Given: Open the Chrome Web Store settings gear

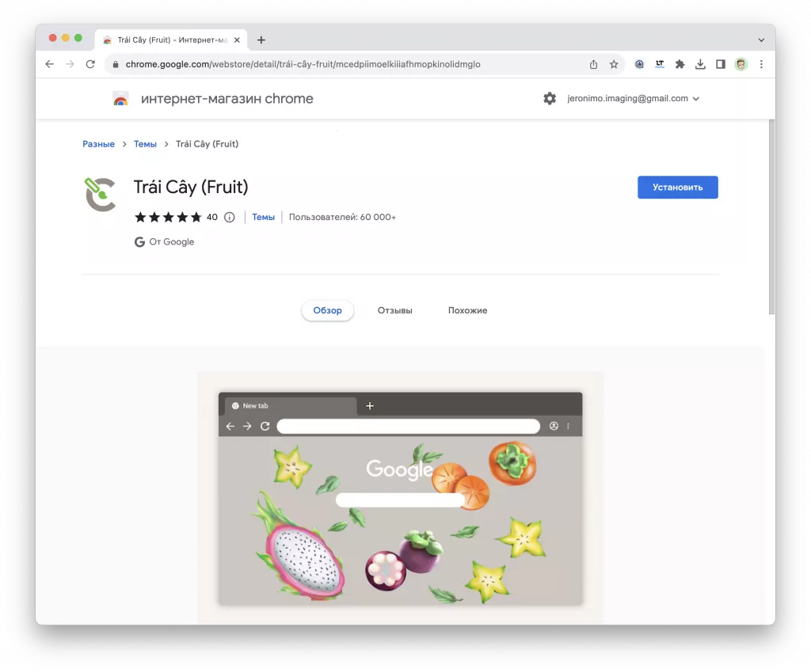Looking at the screenshot, I should coord(550,98).
